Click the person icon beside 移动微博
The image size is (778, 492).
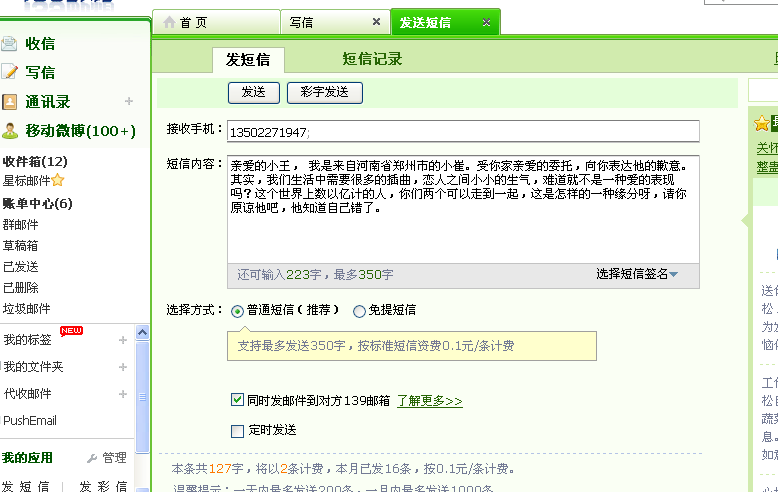[10, 131]
